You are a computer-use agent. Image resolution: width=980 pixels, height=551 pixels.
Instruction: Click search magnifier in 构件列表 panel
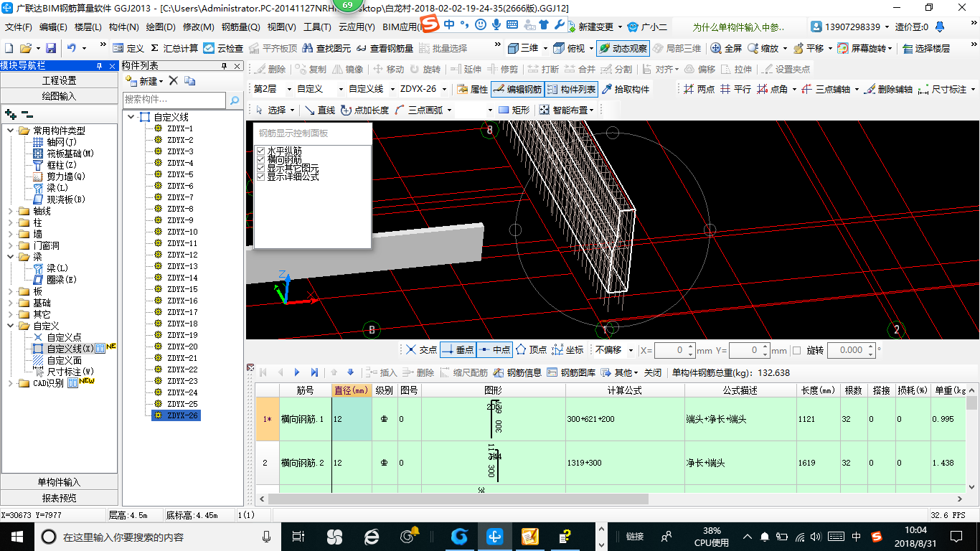pyautogui.click(x=234, y=100)
